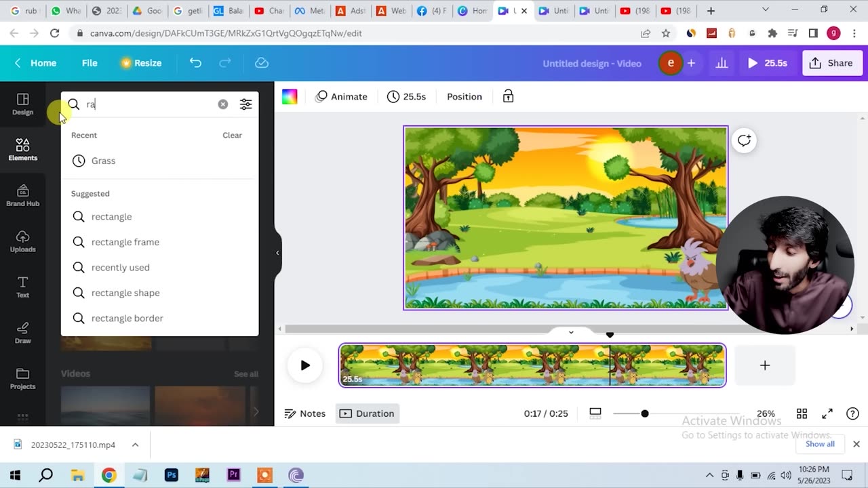Click the redo arrow
868x488 pixels.
click(225, 63)
